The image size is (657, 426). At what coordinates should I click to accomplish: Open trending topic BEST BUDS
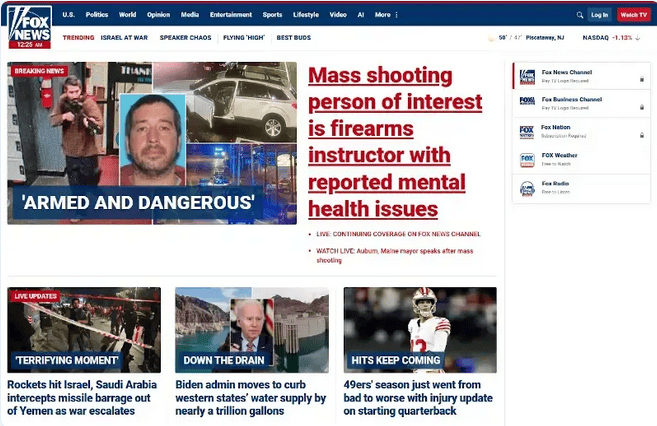coord(294,38)
